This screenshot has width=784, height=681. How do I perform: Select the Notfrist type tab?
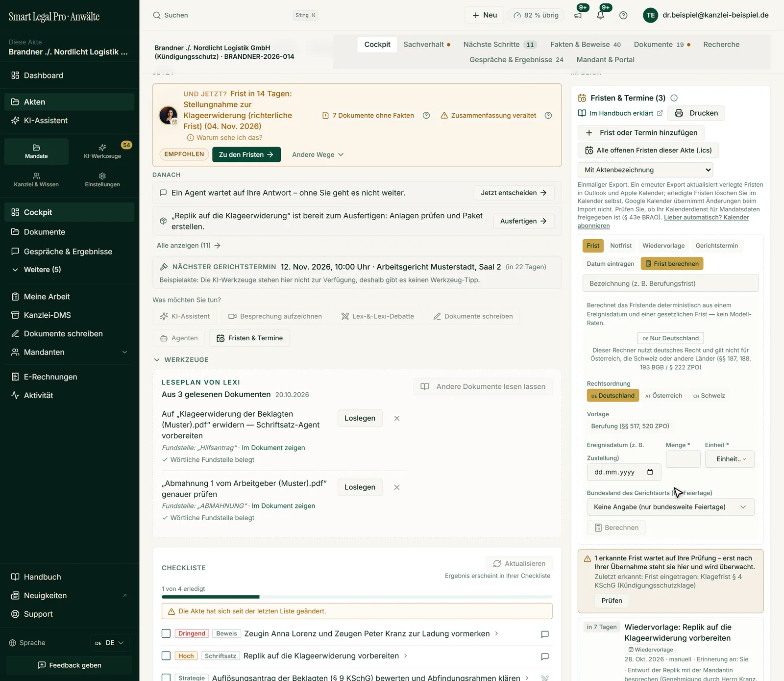point(621,246)
